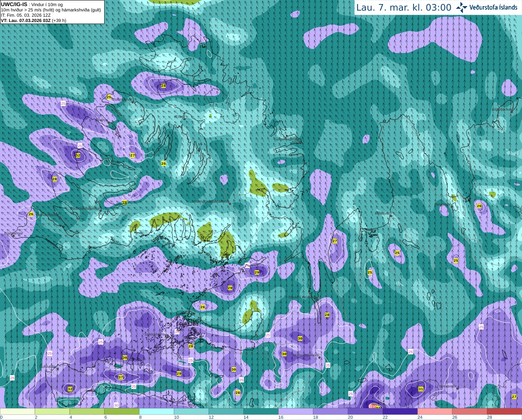Pick the 24–26 m/s light pink legend swatch
522x420 pixels.
pyautogui.click(x=435, y=411)
